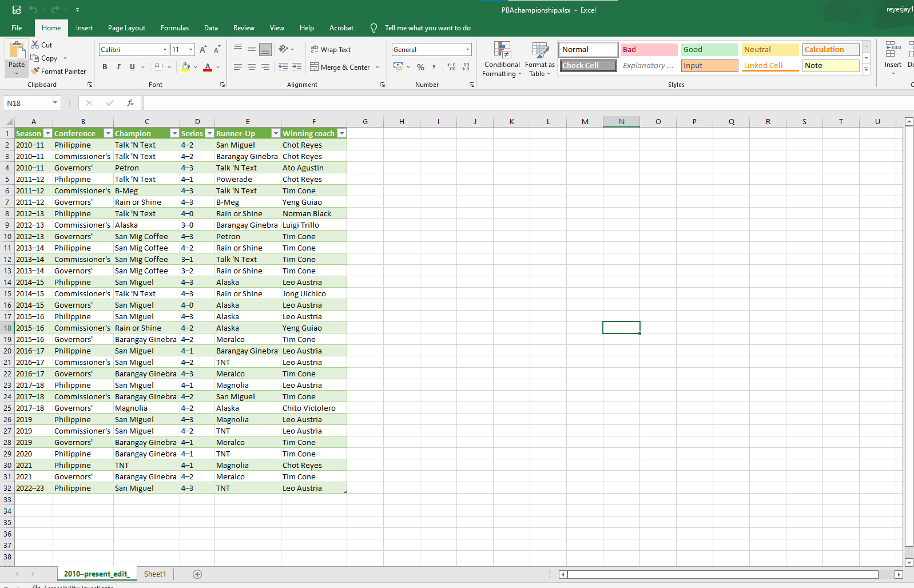Decrease the cell indent
The width and height of the screenshot is (914, 588).
(283, 67)
